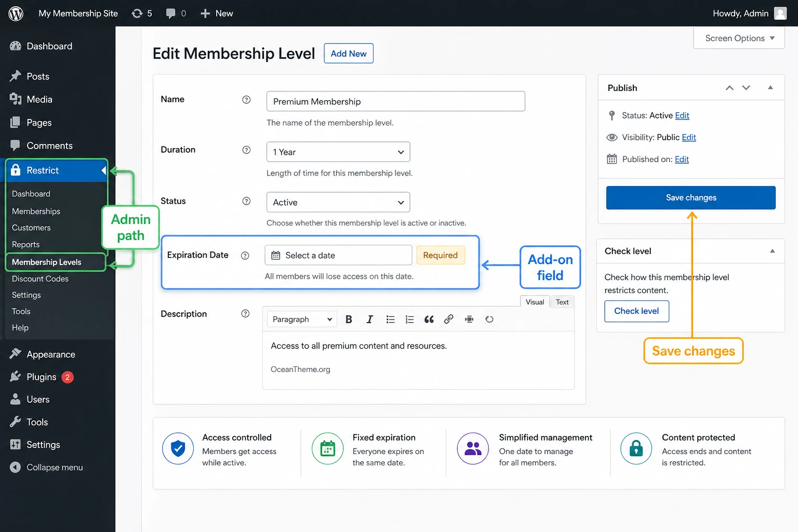Click the Add New button
This screenshot has width=798, height=532.
(349, 54)
